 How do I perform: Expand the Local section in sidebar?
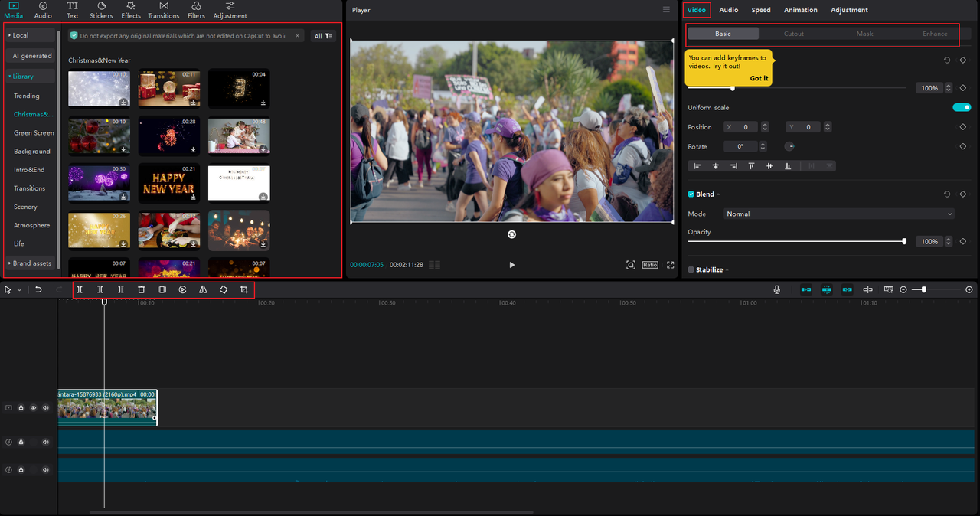[10, 35]
